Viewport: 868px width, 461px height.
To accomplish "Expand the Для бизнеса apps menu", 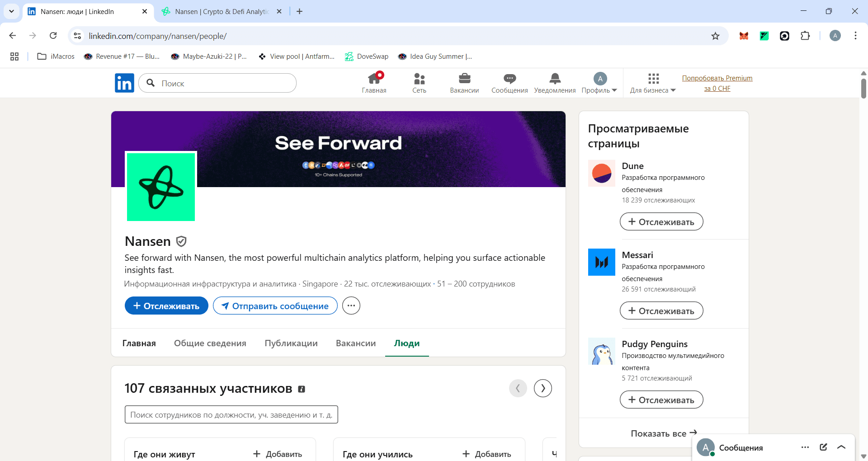I will point(653,83).
